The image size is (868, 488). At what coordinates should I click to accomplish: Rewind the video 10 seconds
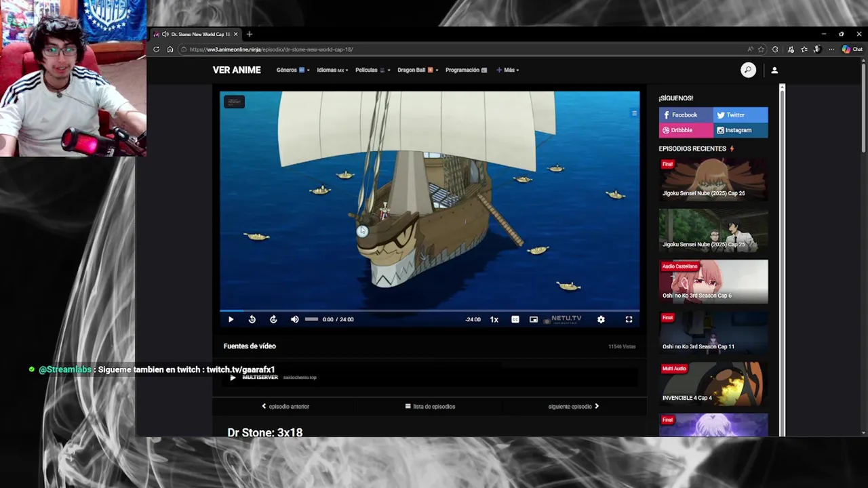point(252,319)
